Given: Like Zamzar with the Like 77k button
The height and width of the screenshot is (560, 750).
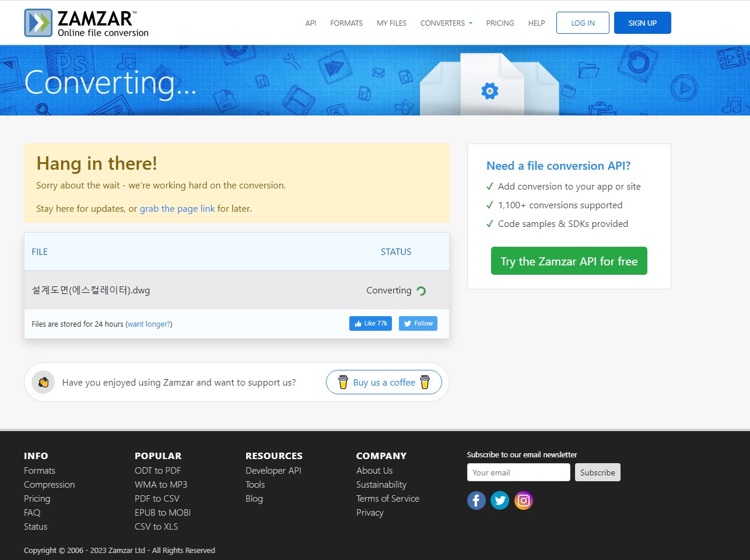Looking at the screenshot, I should point(370,324).
